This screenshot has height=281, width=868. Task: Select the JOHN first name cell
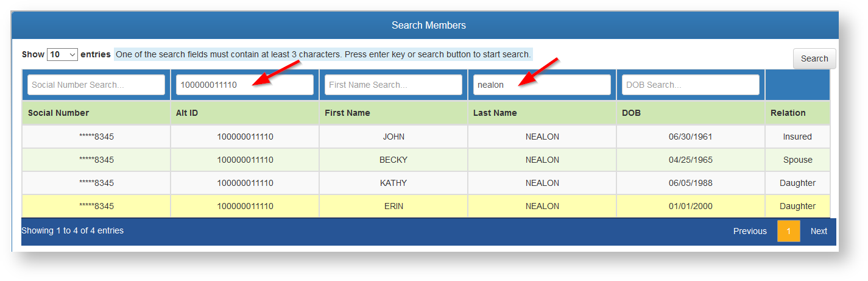point(393,137)
